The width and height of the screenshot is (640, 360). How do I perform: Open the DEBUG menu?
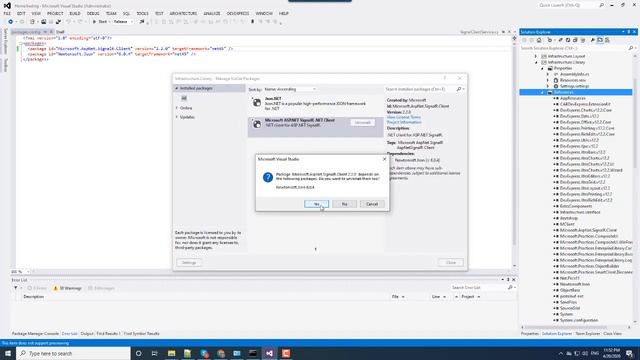click(93, 13)
